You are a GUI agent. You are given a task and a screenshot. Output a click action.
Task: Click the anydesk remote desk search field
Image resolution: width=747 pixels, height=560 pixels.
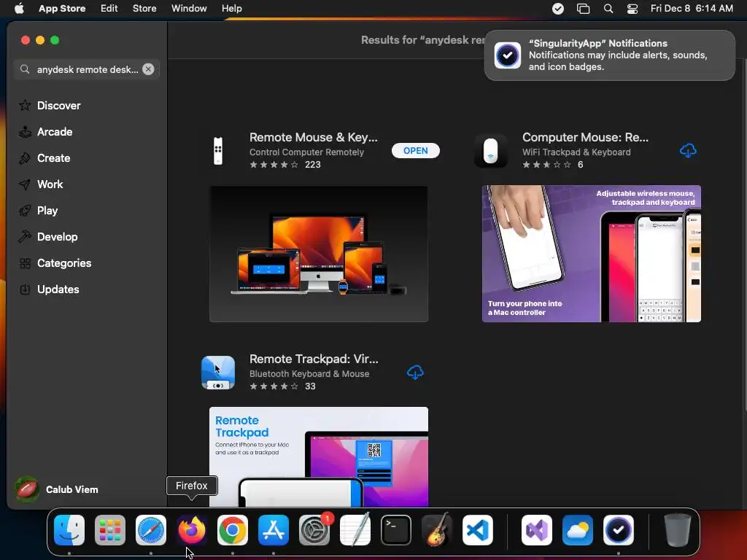point(86,69)
